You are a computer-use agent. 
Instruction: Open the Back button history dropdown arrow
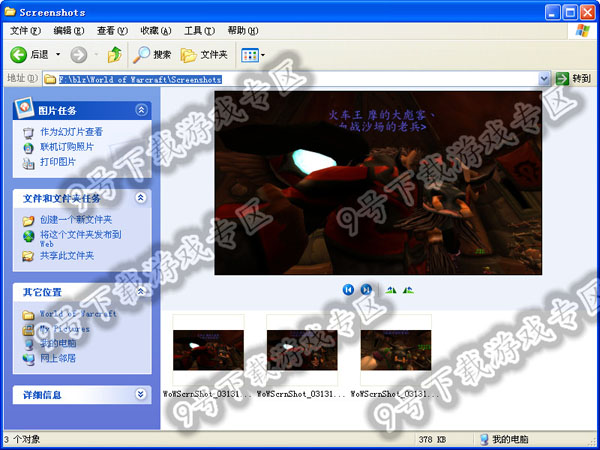pyautogui.click(x=58, y=54)
